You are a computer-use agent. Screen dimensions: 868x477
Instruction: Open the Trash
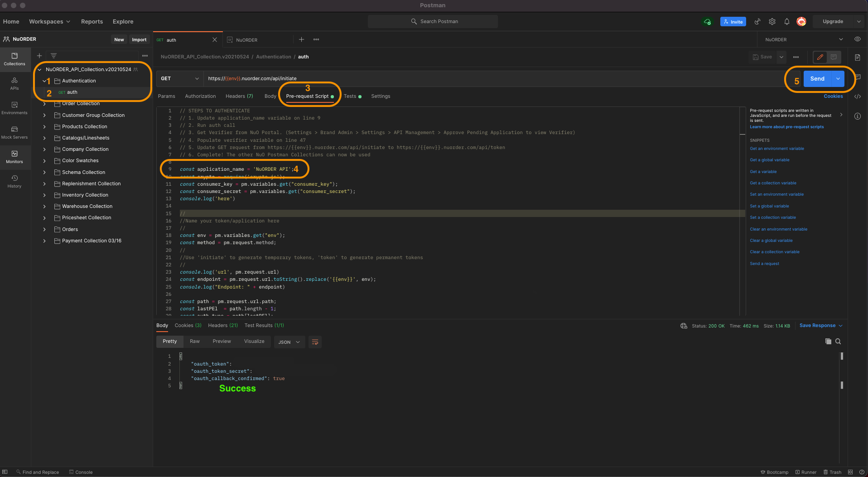(833, 472)
